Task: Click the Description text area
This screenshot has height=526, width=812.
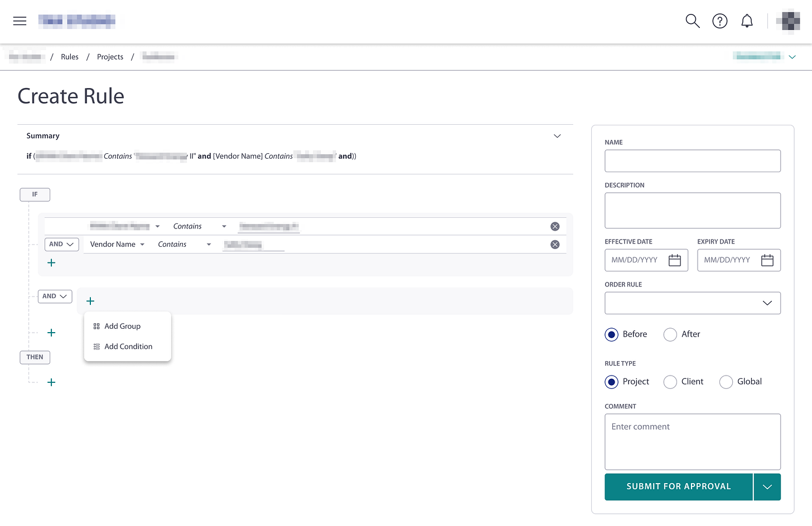Action: pyautogui.click(x=693, y=211)
